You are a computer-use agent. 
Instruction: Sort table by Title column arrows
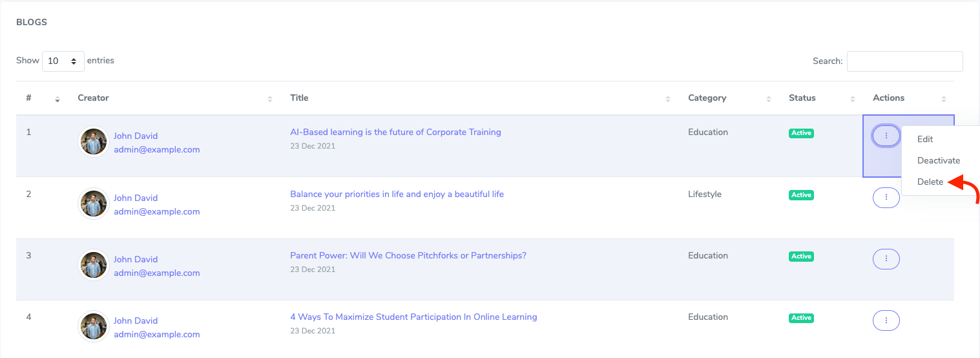(667, 99)
